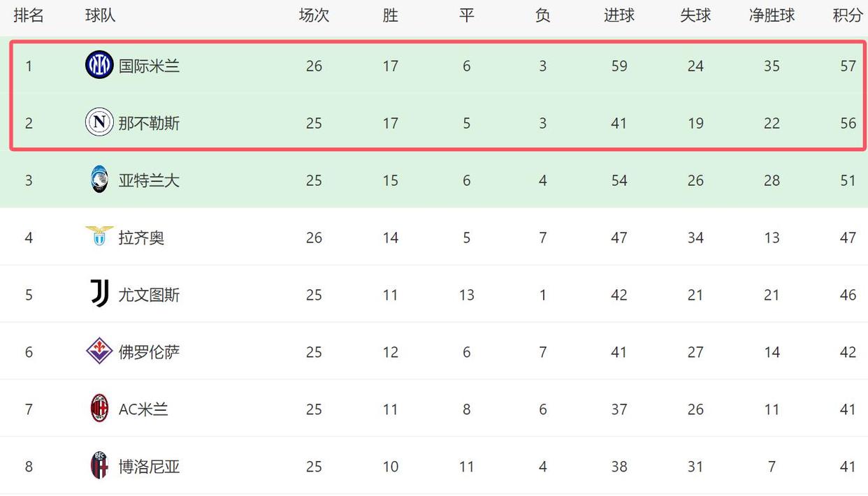Open the 那不勒斯 team name link
Image resolution: width=868 pixels, height=496 pixels.
149,123
